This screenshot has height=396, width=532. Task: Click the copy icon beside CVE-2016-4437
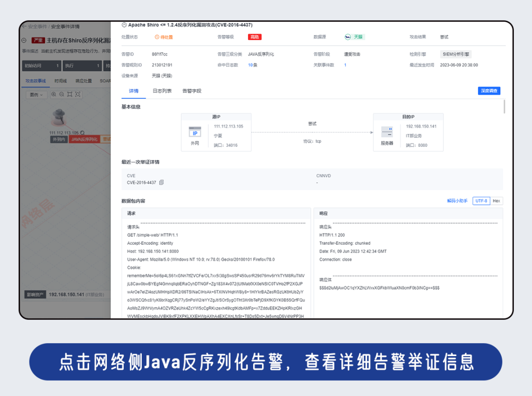click(161, 182)
